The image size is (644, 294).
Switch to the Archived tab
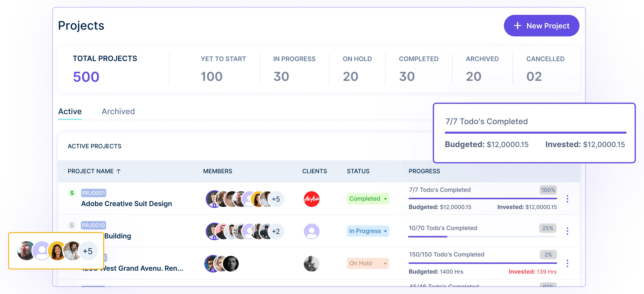click(118, 111)
